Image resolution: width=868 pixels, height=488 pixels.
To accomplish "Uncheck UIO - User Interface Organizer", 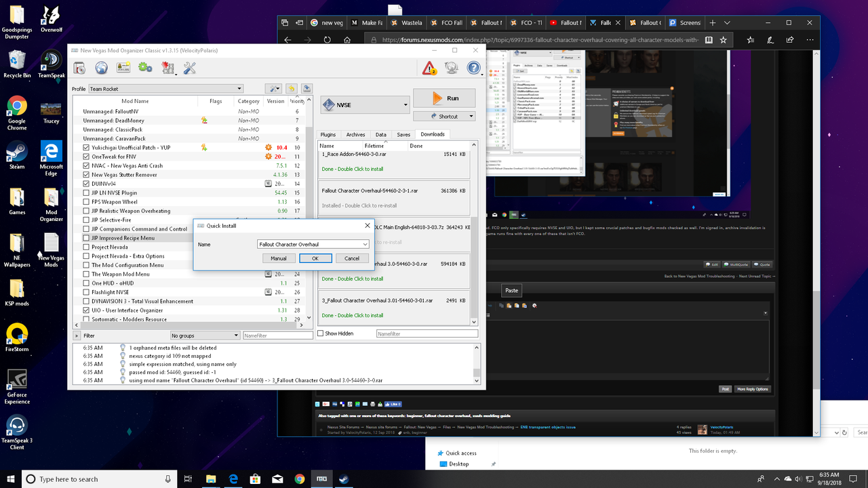I will tap(86, 310).
